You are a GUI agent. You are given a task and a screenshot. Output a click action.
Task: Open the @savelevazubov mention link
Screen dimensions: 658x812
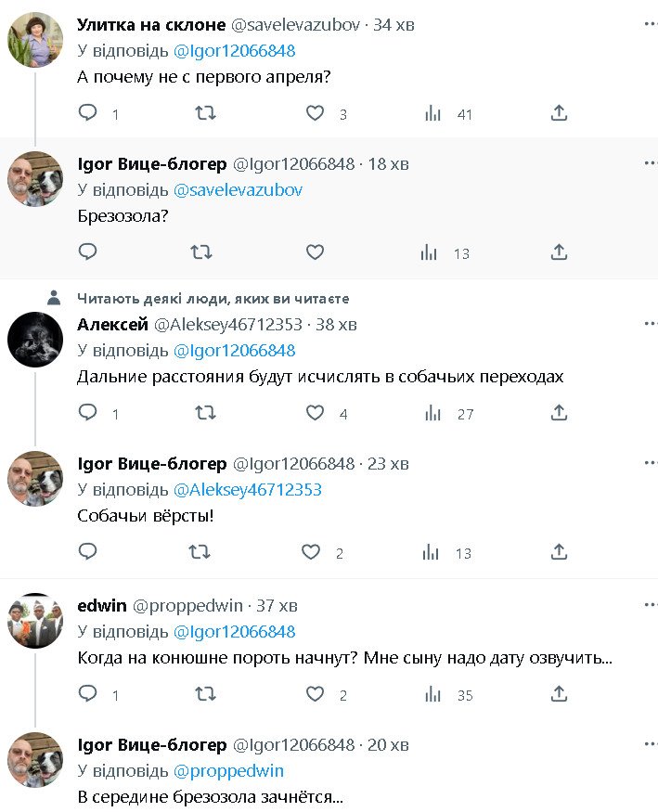coord(238,190)
